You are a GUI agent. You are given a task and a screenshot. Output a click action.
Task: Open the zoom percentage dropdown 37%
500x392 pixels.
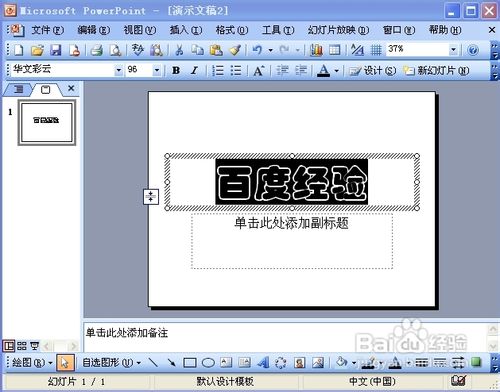coord(453,50)
